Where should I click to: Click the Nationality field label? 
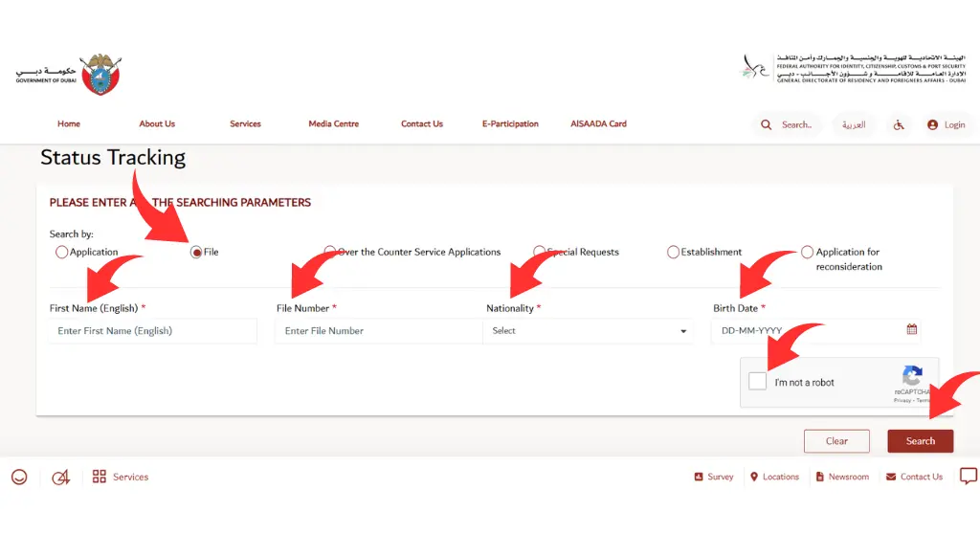(x=510, y=308)
